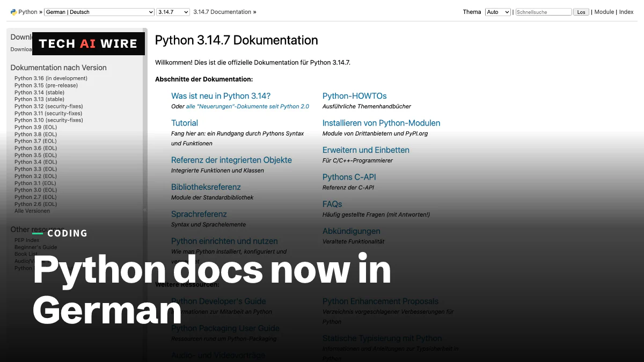This screenshot has height=362, width=644.
Task: Open the 3.14.7 version selector dropdown
Action: pos(173,12)
